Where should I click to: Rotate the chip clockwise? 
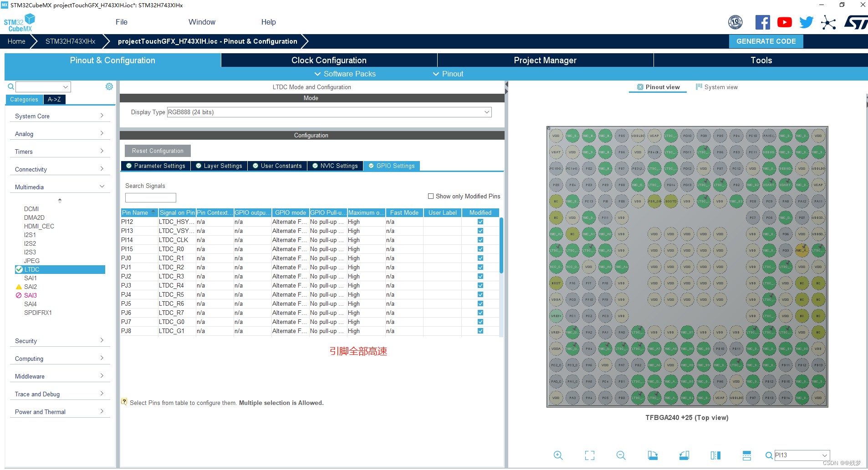653,455
